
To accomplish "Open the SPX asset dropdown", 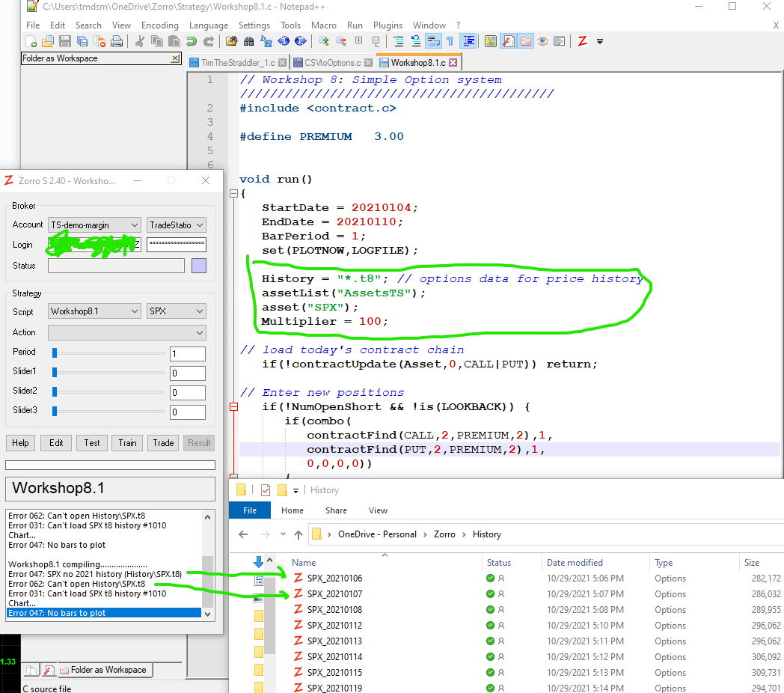I will (176, 311).
